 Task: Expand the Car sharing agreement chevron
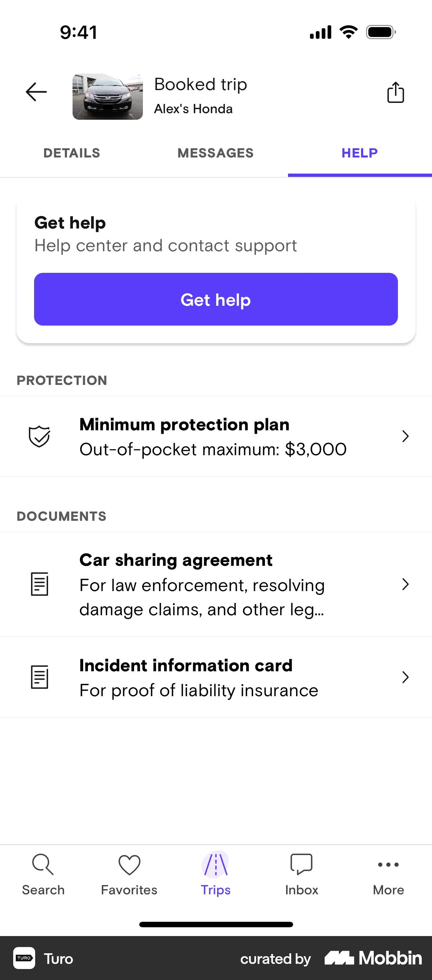point(405,584)
